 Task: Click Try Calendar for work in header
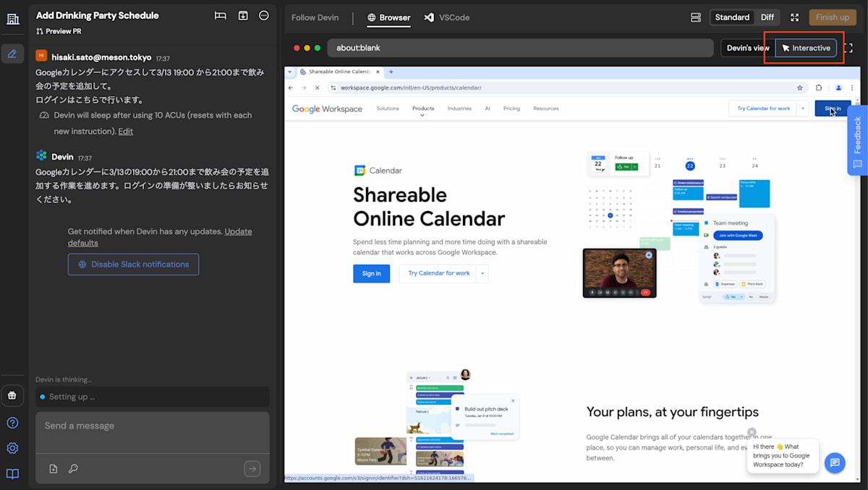click(x=763, y=108)
